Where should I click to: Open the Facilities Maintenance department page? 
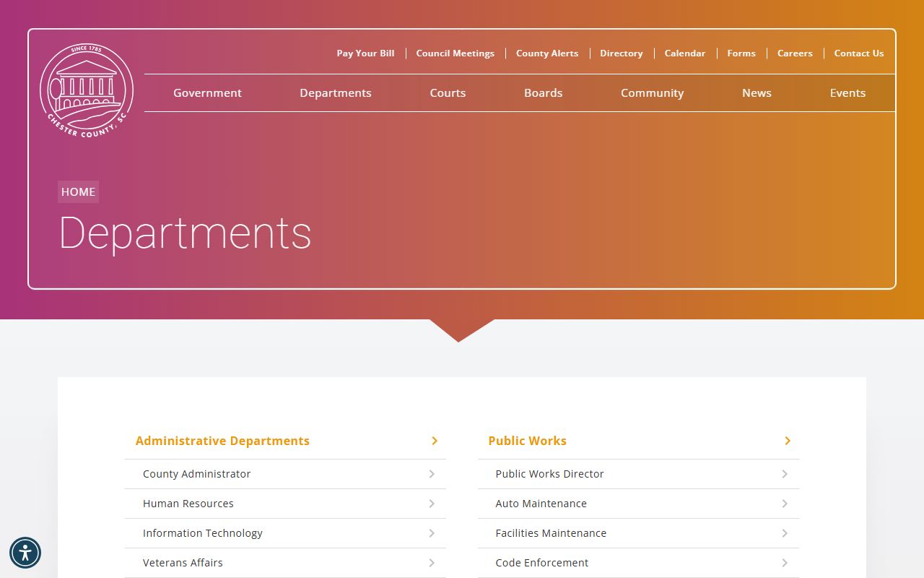coord(551,533)
